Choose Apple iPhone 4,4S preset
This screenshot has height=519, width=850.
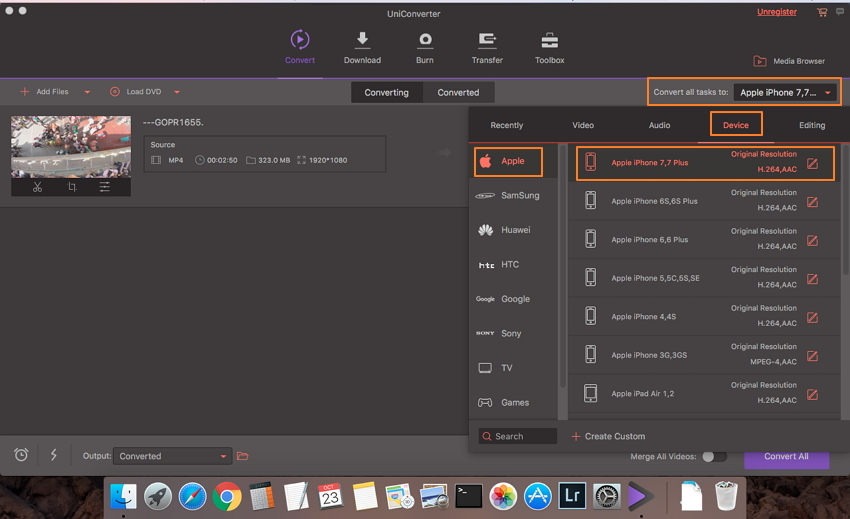[705, 317]
